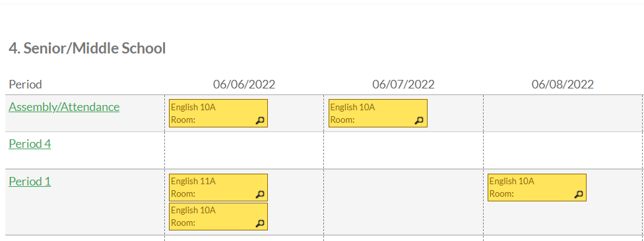This screenshot has width=644, height=241.
Task: Click the 06/08/2022 column header
Action: click(563, 85)
